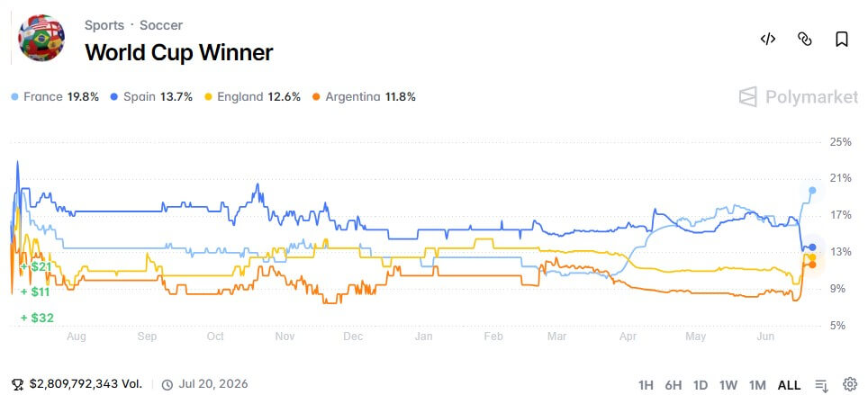868x395 pixels.
Task: Switch chart to 1W range
Action: [728, 385]
